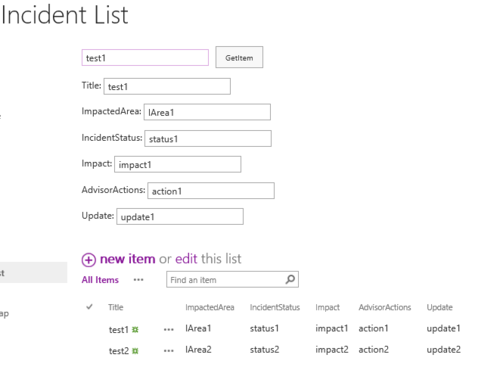
Task: Click the magnifier search icon
Action: point(290,279)
